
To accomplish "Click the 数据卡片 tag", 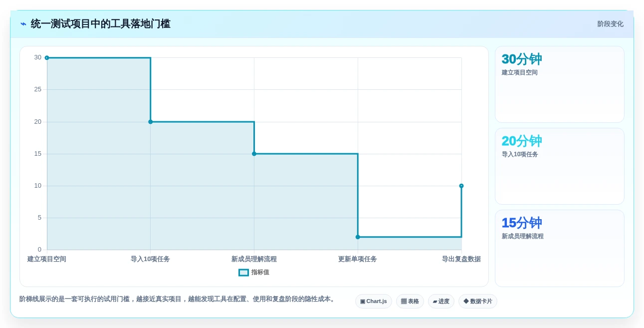I will tap(478, 302).
